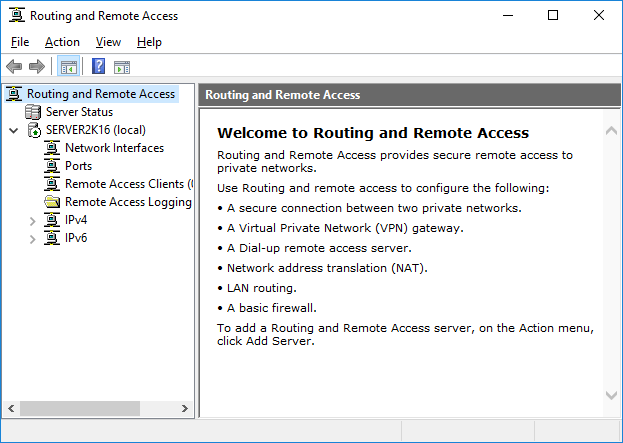Click the Back arrow toolbar icon
This screenshot has height=443, width=623.
click(14, 66)
